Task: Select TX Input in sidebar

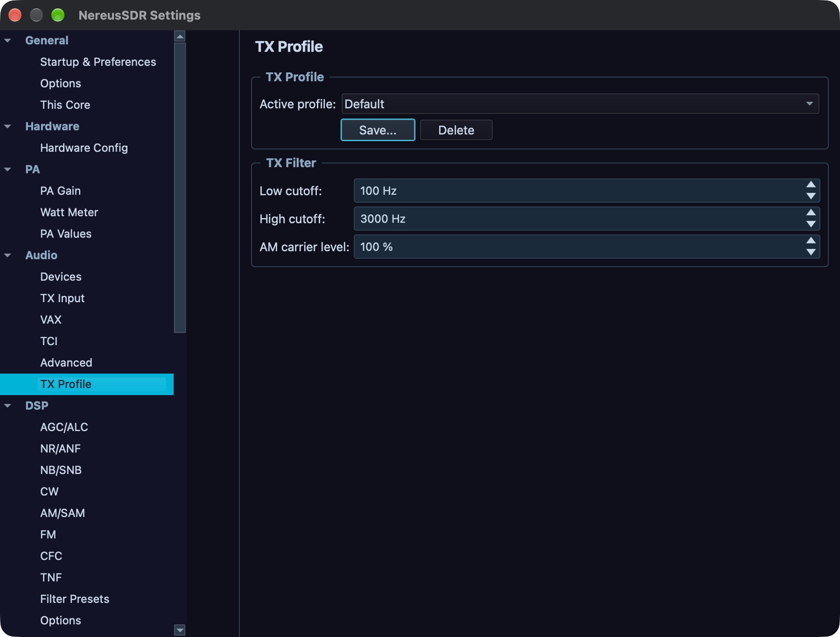Action: click(x=63, y=298)
